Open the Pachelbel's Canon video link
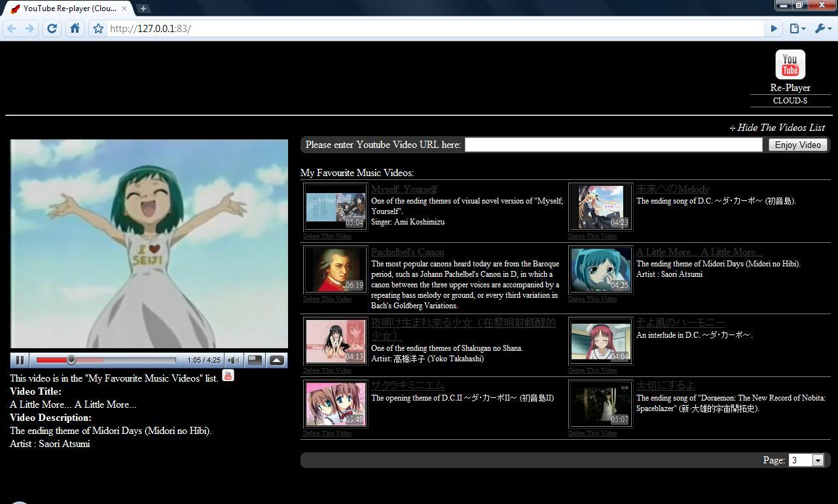Screen dimensions: 838x504 click(x=407, y=252)
